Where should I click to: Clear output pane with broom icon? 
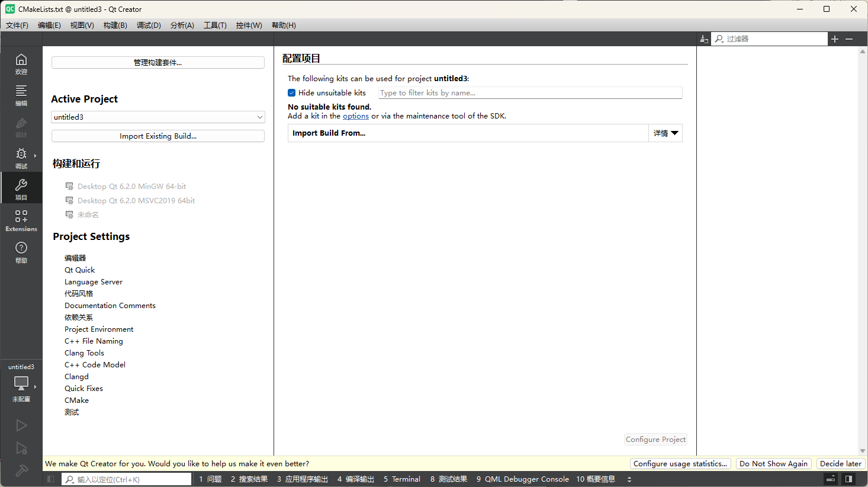tap(704, 39)
